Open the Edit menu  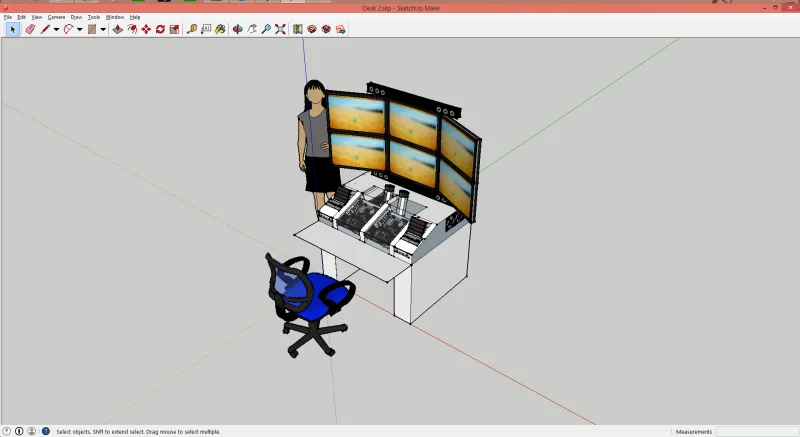click(21, 17)
